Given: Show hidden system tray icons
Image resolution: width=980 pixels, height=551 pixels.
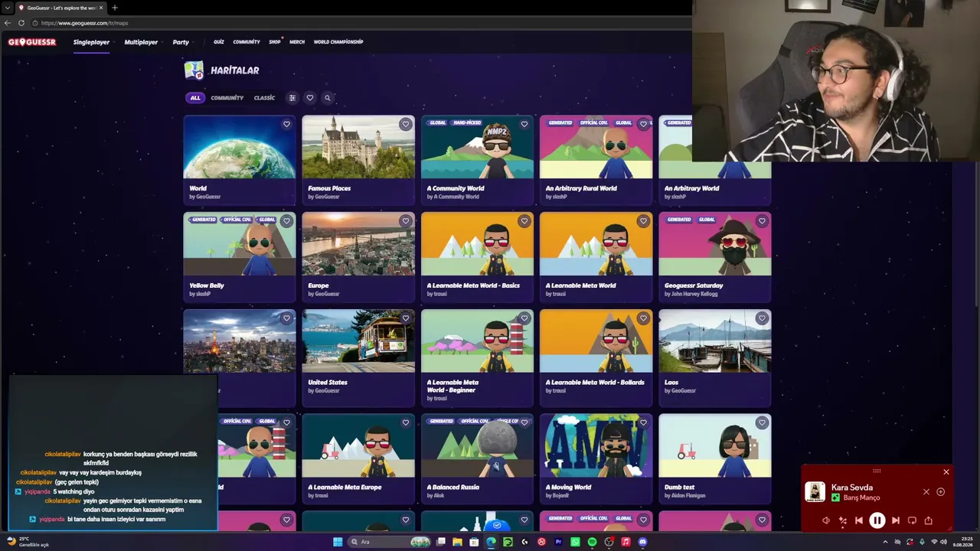Looking at the screenshot, I should click(x=885, y=542).
